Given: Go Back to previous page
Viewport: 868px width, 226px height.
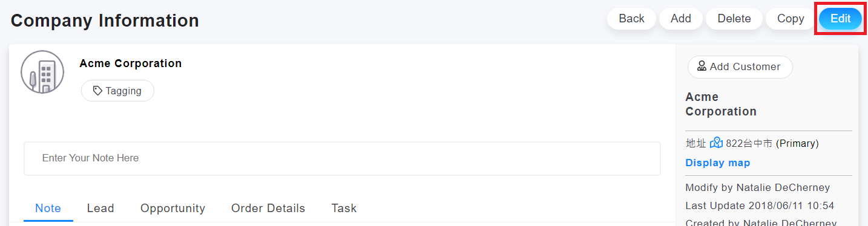Looking at the screenshot, I should point(631,19).
